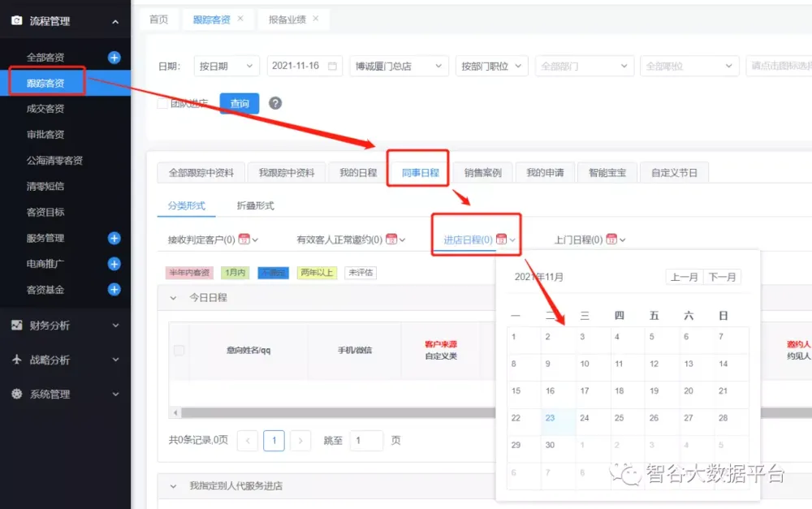
Task: Close the 跟踪客资 tab
Action: 240,19
